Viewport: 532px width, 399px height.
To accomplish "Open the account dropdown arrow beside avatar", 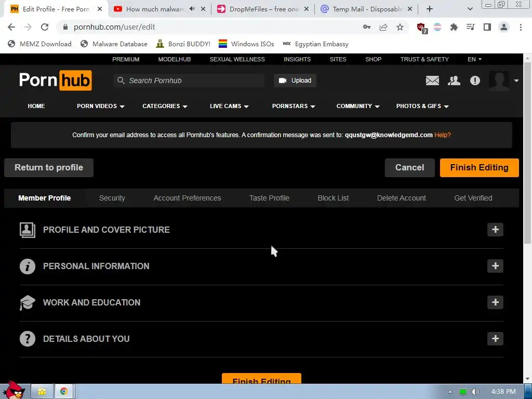I will point(516,81).
